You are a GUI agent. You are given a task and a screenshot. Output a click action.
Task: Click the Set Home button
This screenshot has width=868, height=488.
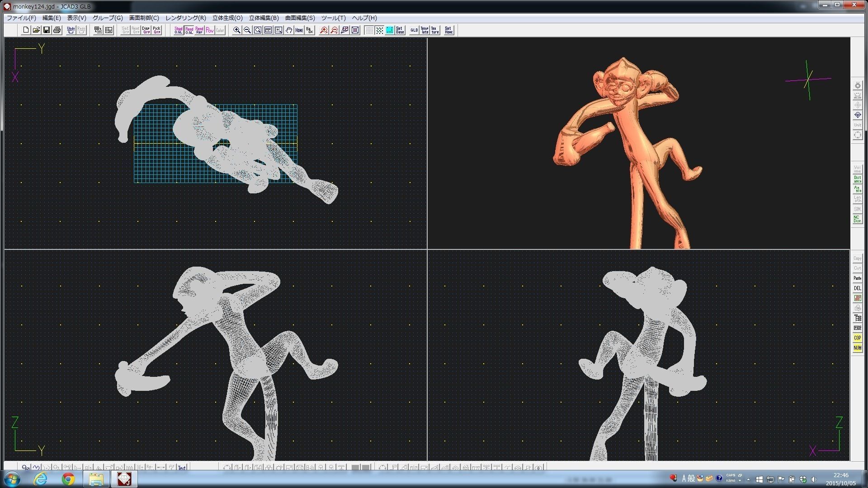tap(448, 30)
